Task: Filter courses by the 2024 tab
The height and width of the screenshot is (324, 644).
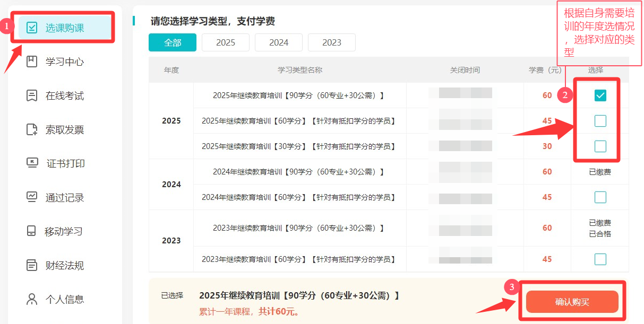Action: pyautogui.click(x=279, y=42)
